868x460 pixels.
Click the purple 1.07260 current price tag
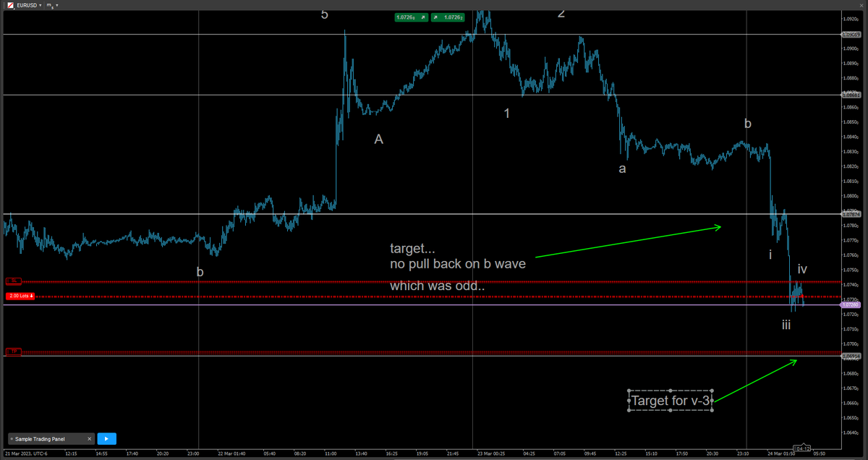(x=850, y=305)
